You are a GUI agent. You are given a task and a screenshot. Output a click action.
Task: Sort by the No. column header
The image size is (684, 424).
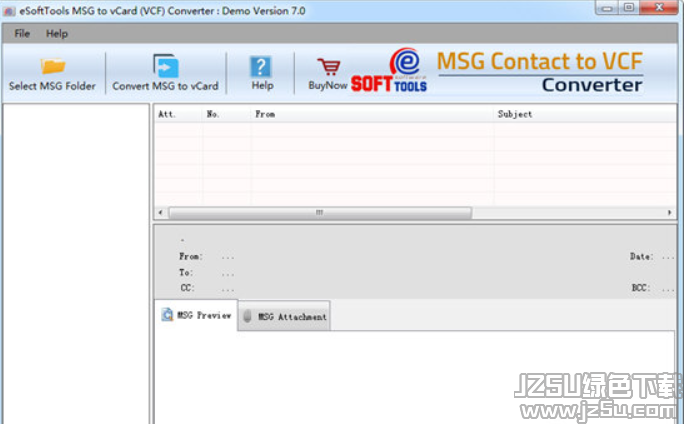pos(227,114)
